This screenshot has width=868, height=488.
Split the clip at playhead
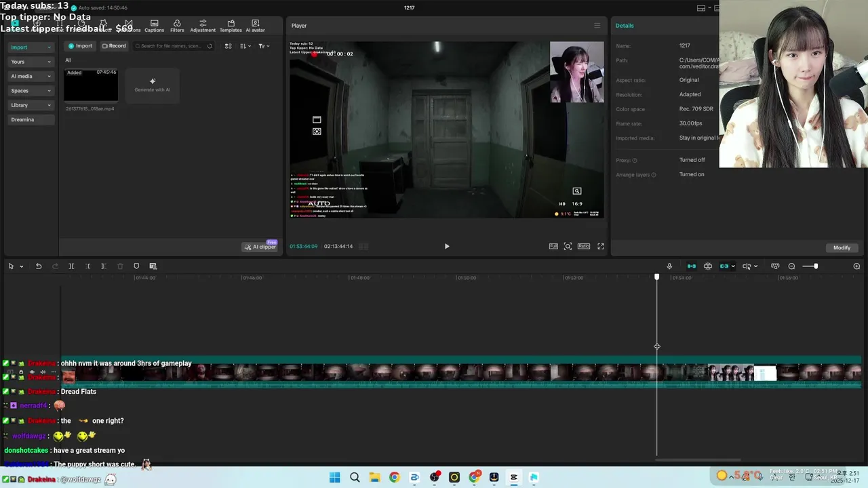point(71,266)
